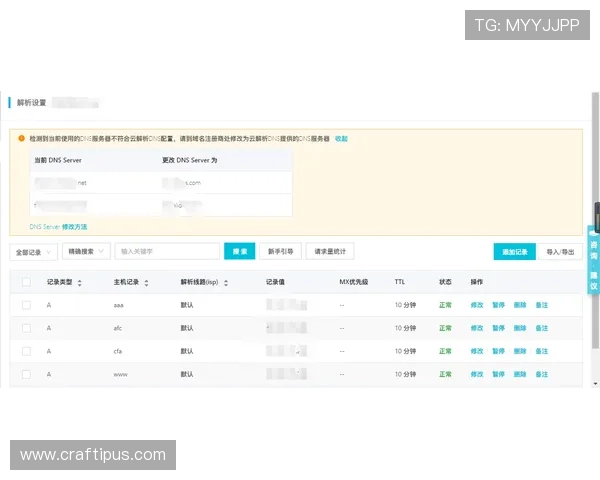The image size is (600, 480).
Task: Sort by 主机记录 column arrows
Action: pyautogui.click(x=146, y=283)
